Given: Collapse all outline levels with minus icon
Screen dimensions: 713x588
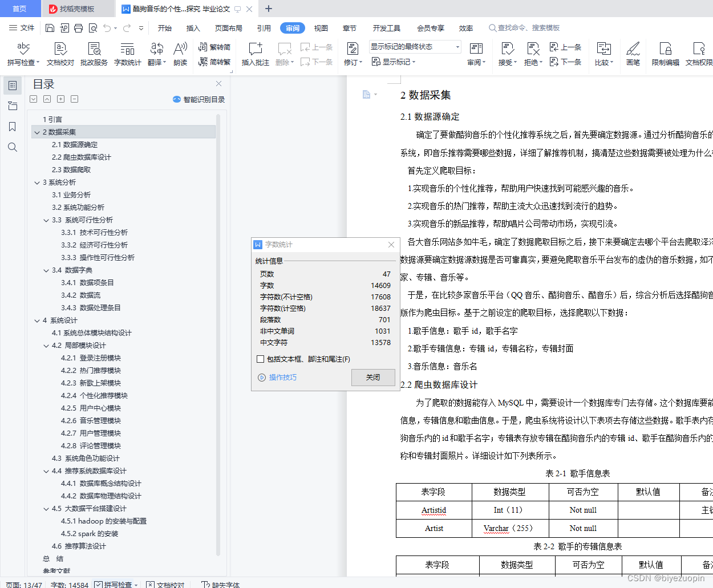Looking at the screenshot, I should (x=74, y=99).
